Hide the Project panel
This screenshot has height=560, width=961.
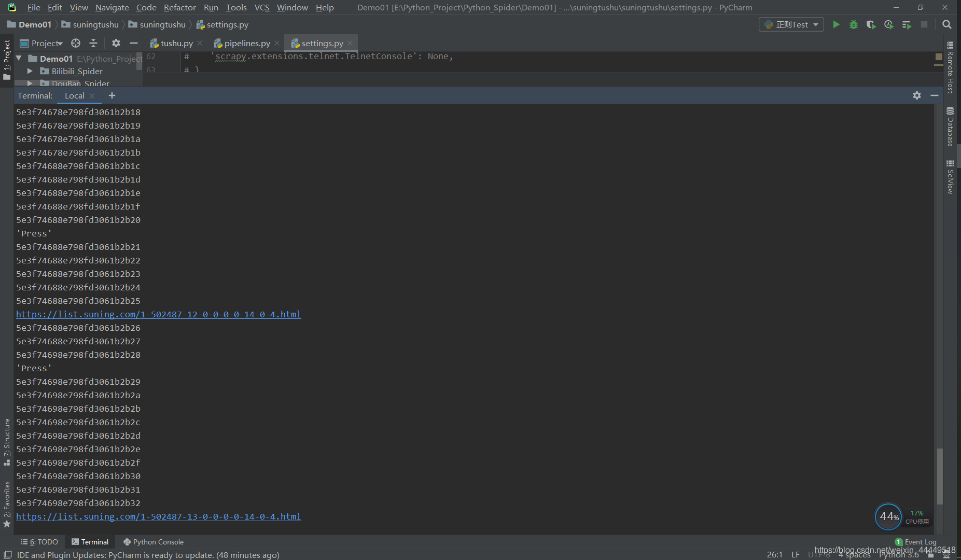click(134, 43)
